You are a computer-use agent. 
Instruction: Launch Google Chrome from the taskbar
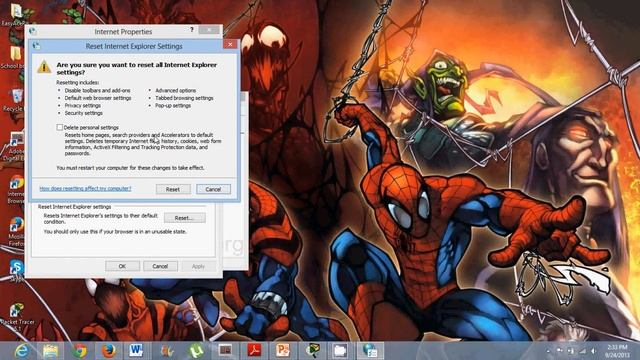click(x=80, y=351)
